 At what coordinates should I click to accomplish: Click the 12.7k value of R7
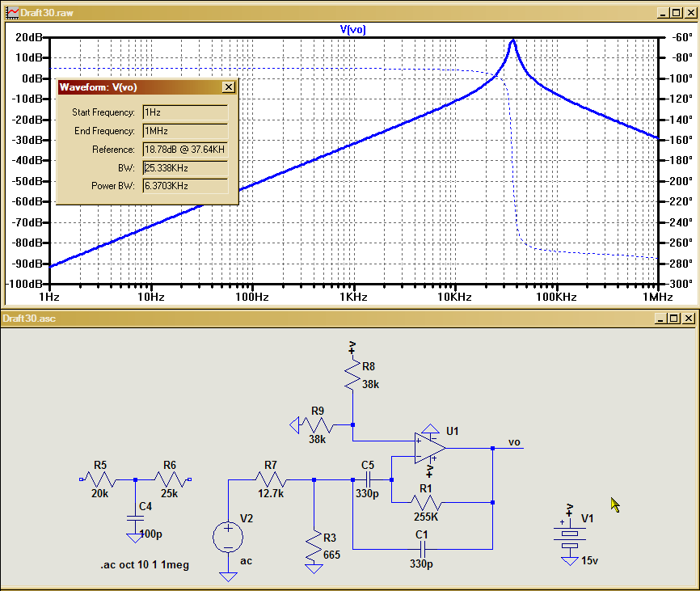[271, 494]
